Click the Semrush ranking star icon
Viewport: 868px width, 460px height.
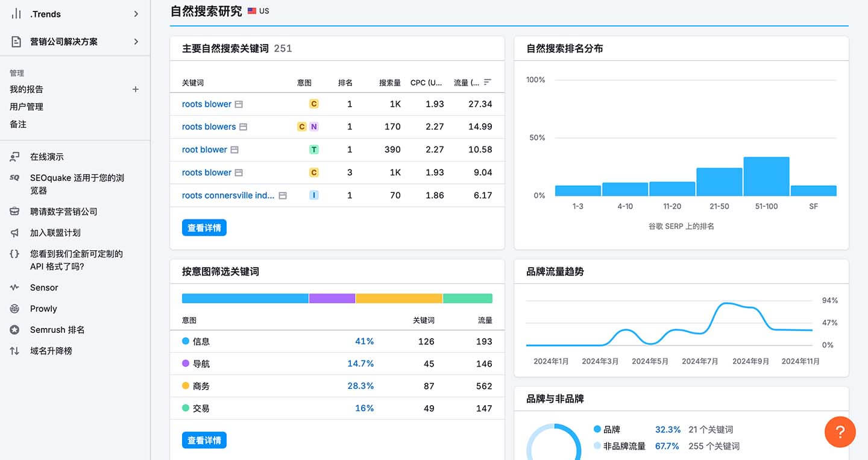[x=14, y=330]
